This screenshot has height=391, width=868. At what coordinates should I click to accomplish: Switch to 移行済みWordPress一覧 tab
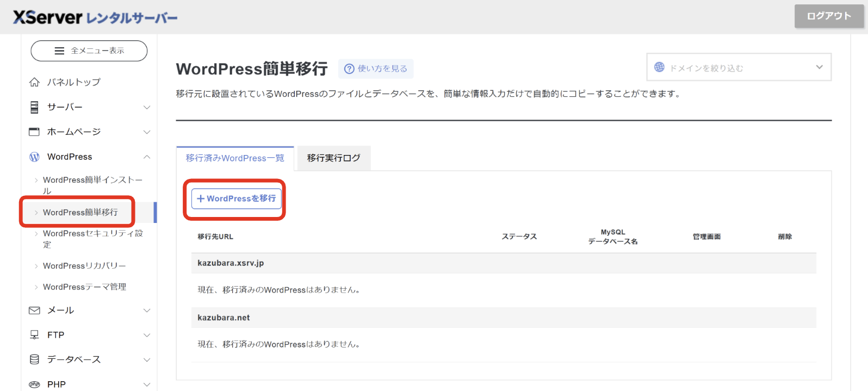coord(235,158)
